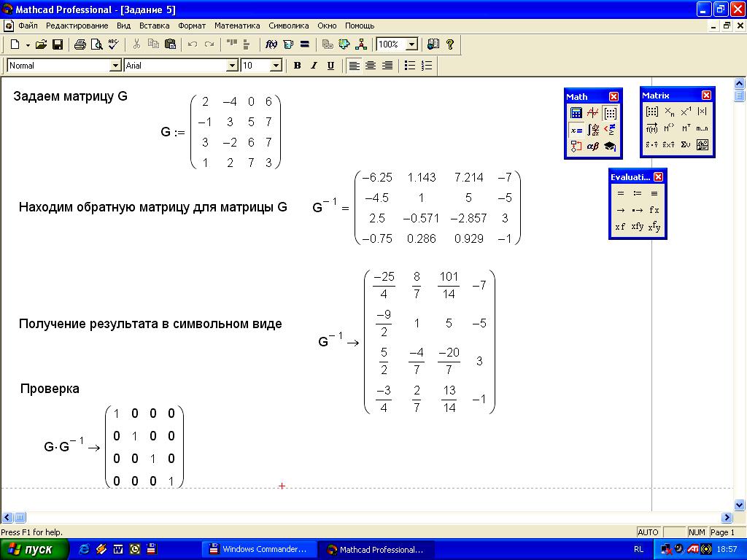Screen dimensions: 747x560
Task: Toggle the Evaluation toolbar button in Math palette
Action: point(576,130)
